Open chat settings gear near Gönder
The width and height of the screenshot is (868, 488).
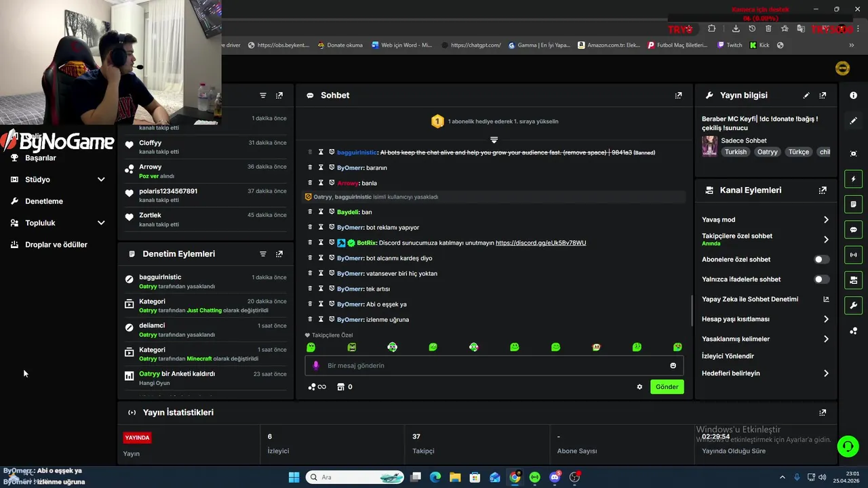point(639,387)
